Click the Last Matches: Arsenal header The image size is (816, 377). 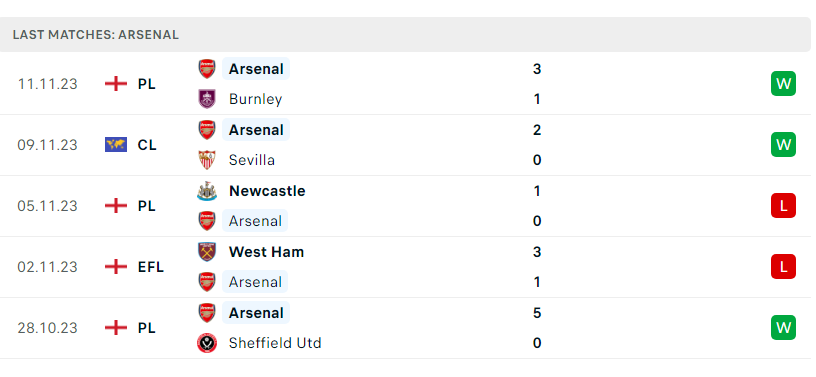pos(96,35)
